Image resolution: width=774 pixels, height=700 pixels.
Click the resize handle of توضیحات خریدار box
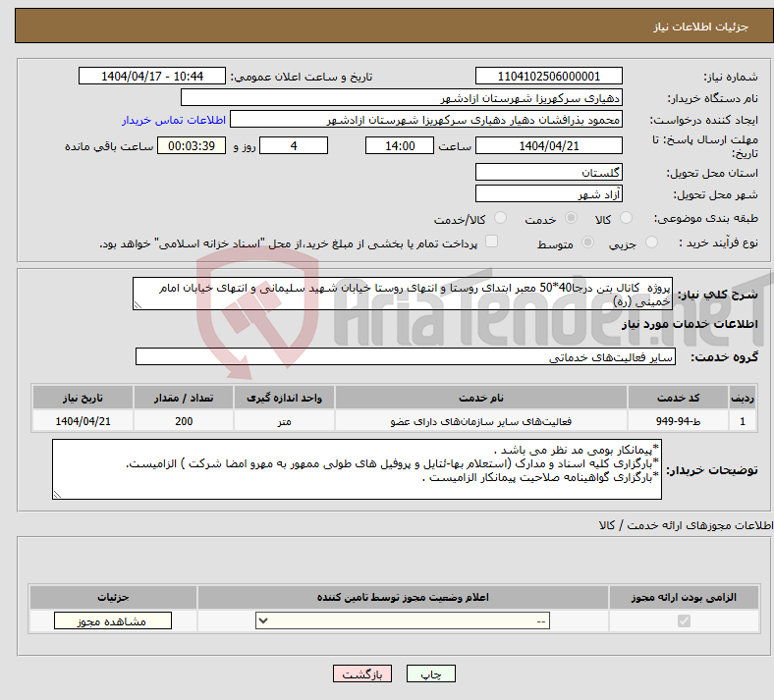(57, 494)
